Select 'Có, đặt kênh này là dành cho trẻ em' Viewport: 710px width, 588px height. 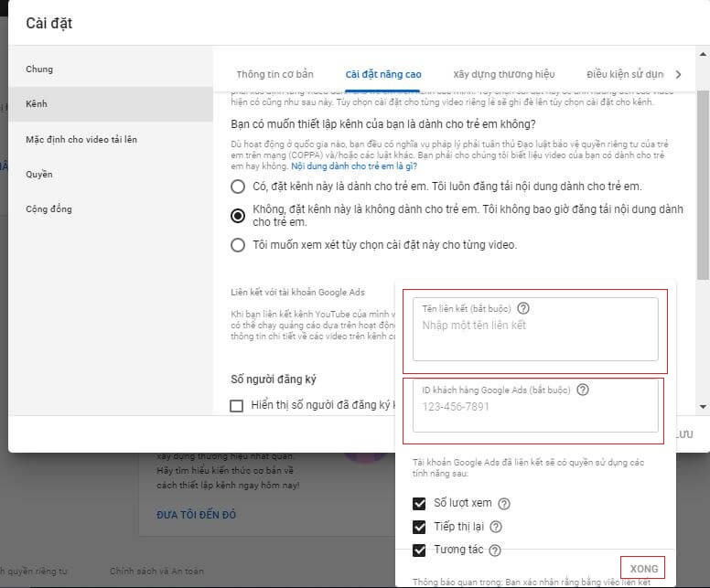tap(238, 187)
